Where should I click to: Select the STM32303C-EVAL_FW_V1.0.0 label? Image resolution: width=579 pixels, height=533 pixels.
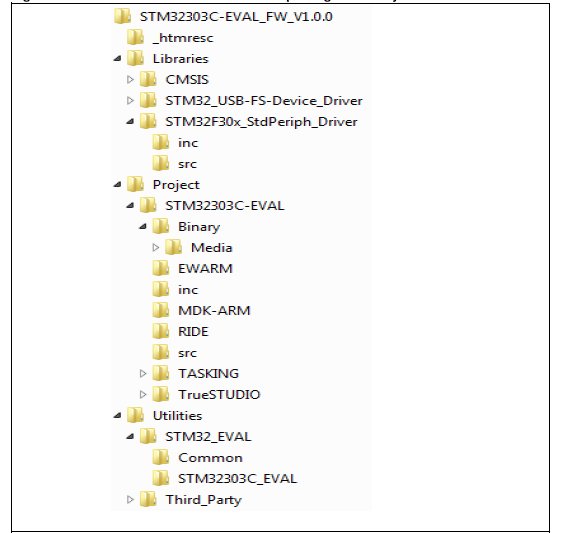click(236, 17)
